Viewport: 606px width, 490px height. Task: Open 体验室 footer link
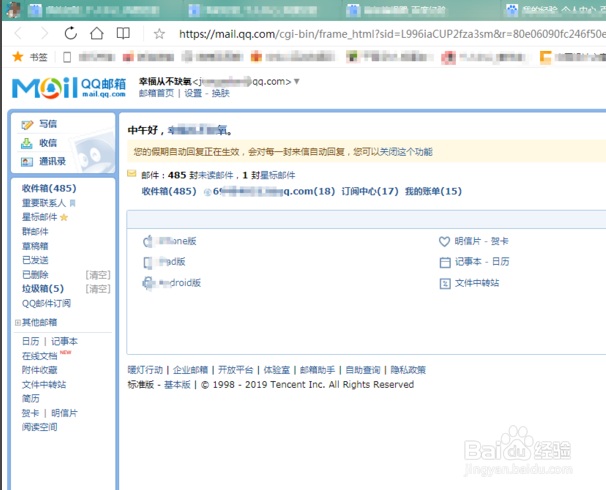(x=277, y=370)
